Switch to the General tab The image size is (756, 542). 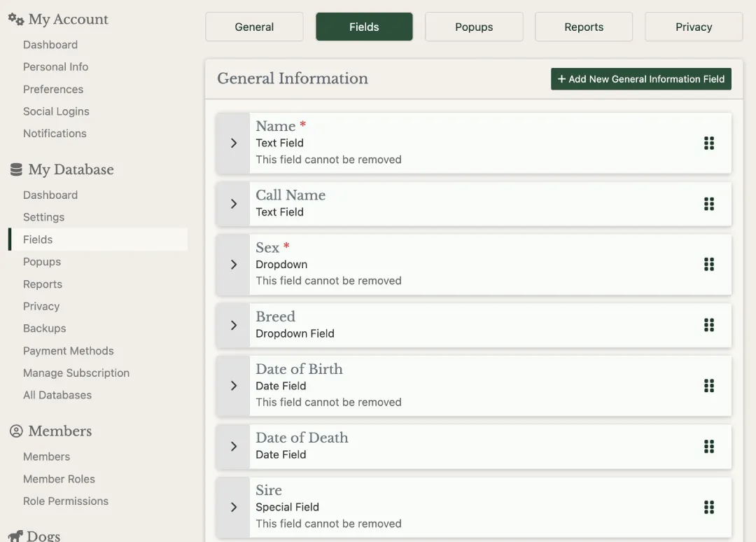click(x=254, y=27)
